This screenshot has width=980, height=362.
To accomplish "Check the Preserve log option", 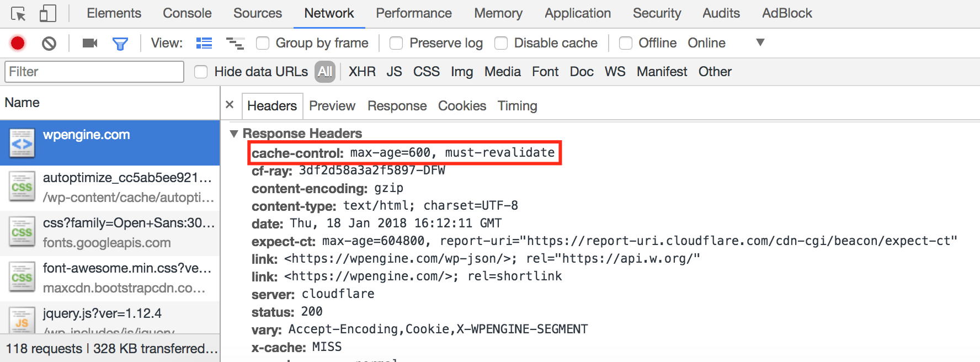I will pos(396,43).
